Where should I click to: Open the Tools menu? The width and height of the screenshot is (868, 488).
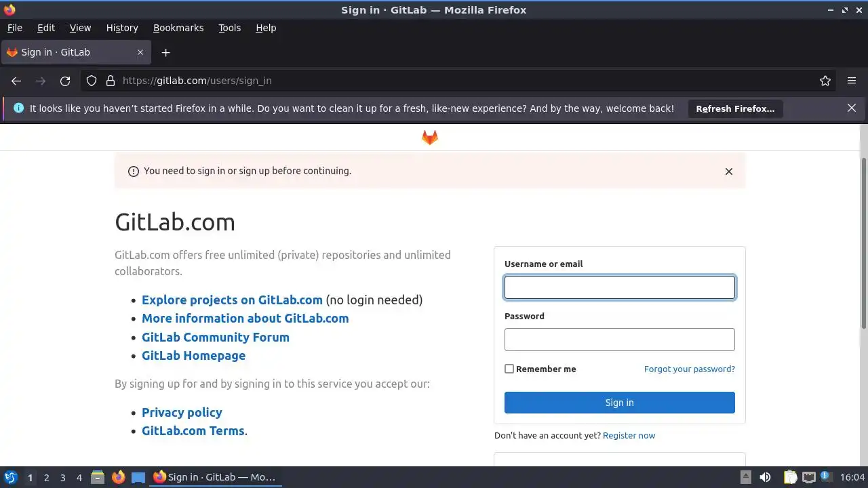click(230, 28)
